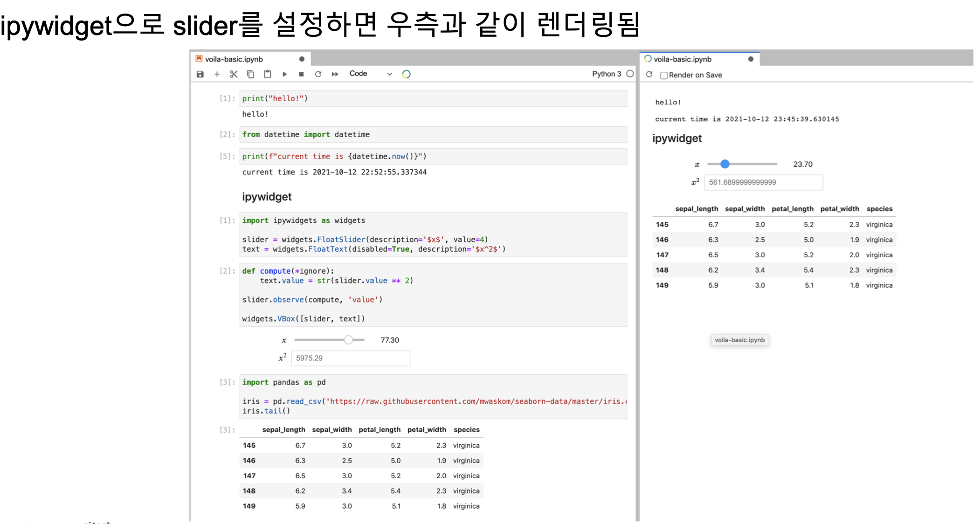
Task: Run selected cell with play icon
Action: click(284, 74)
